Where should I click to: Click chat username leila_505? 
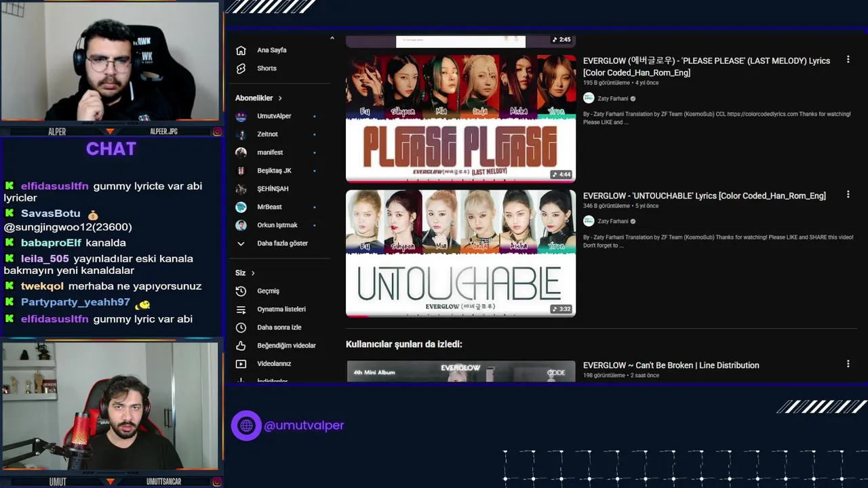pos(45,259)
